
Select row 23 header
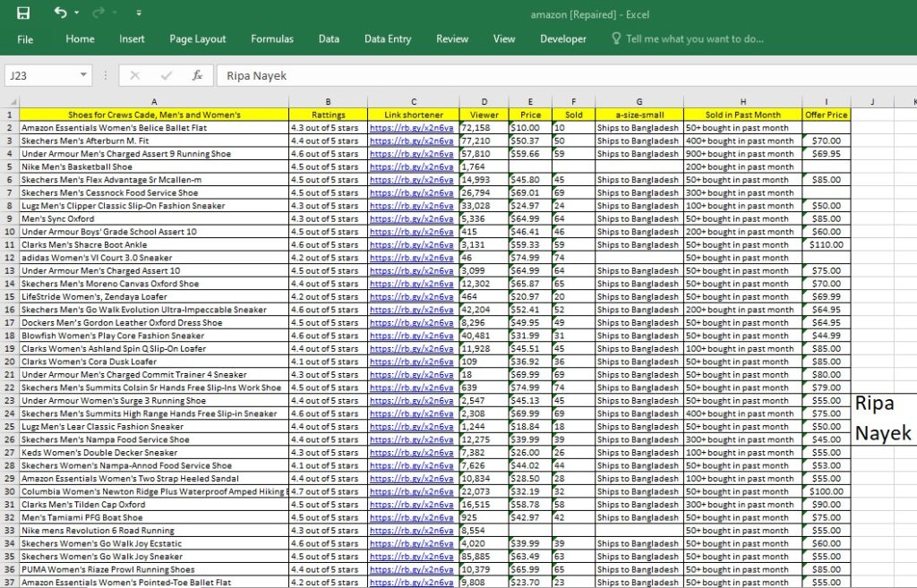pos(10,401)
